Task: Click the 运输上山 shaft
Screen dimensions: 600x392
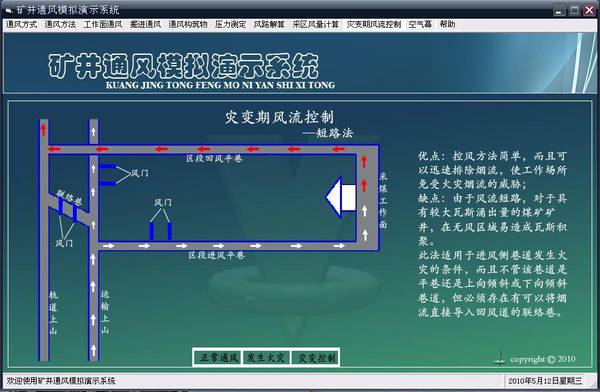Action: (x=94, y=240)
